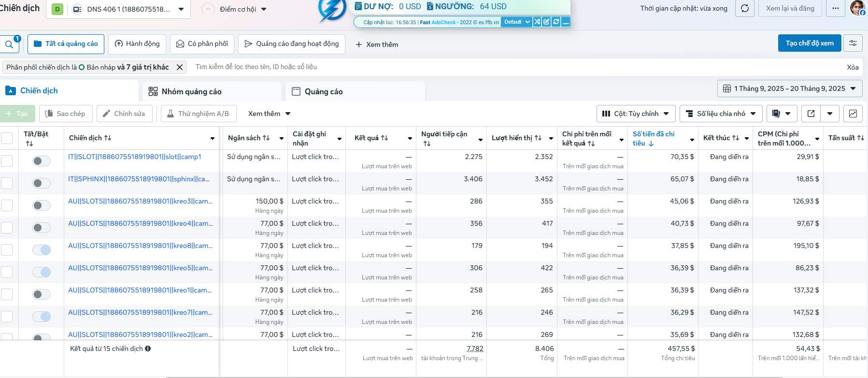This screenshot has width=868, height=378.
Task: Sort by Lượt hiển thị column arrows
Action: coord(538,138)
